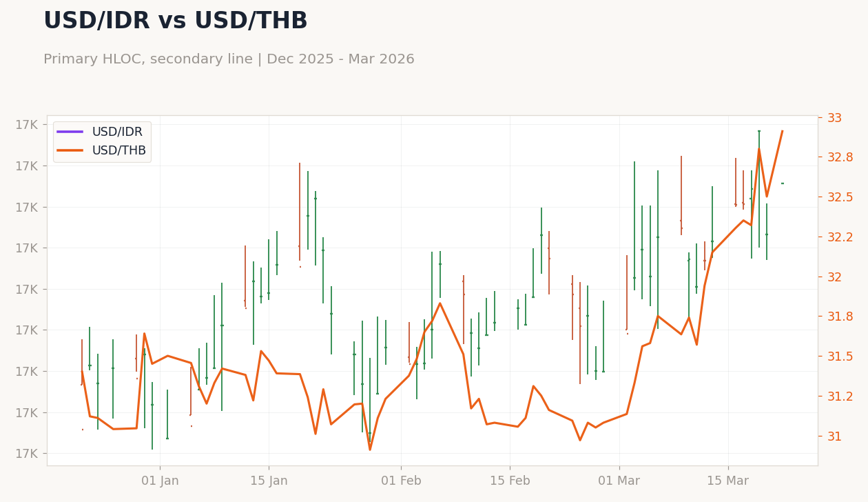The width and height of the screenshot is (868, 502).
Task: Click the 15 Feb x-axis label
Action: coord(510,481)
